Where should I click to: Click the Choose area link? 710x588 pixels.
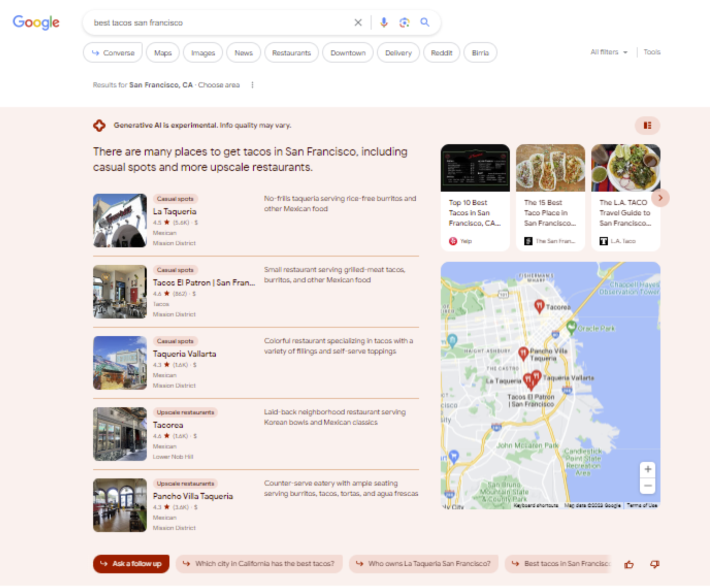pyautogui.click(x=219, y=85)
